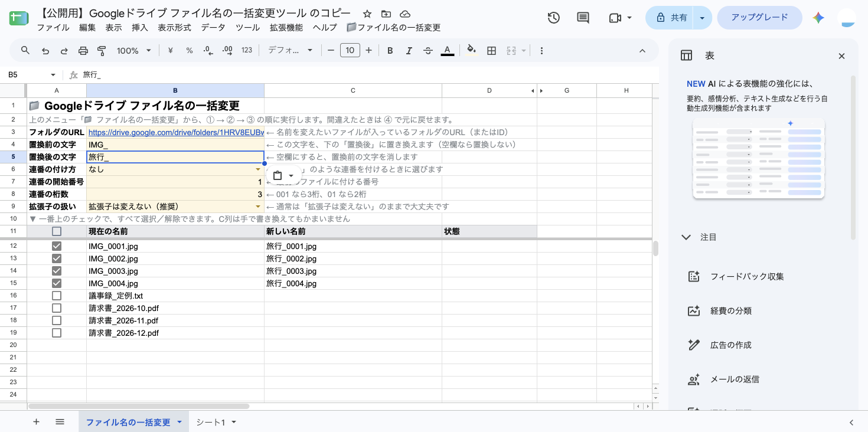Star this spreadsheet
Screen dimensions: 868x432
pyautogui.click(x=367, y=14)
